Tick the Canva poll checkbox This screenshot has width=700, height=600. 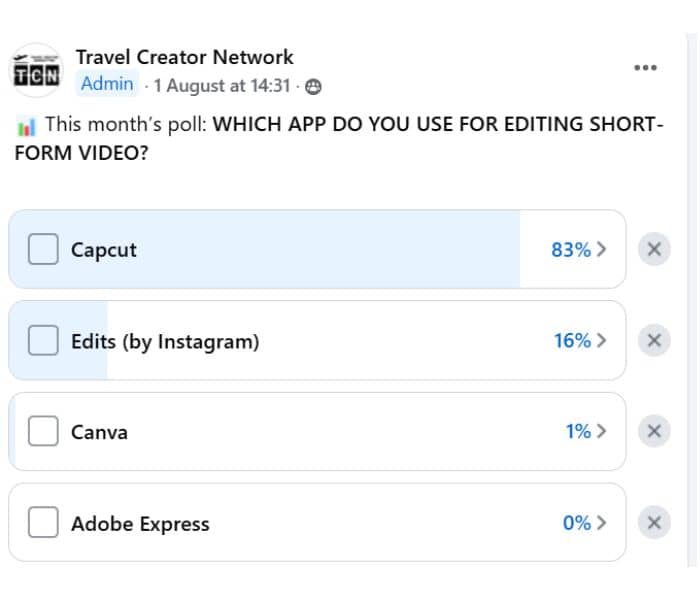click(43, 431)
